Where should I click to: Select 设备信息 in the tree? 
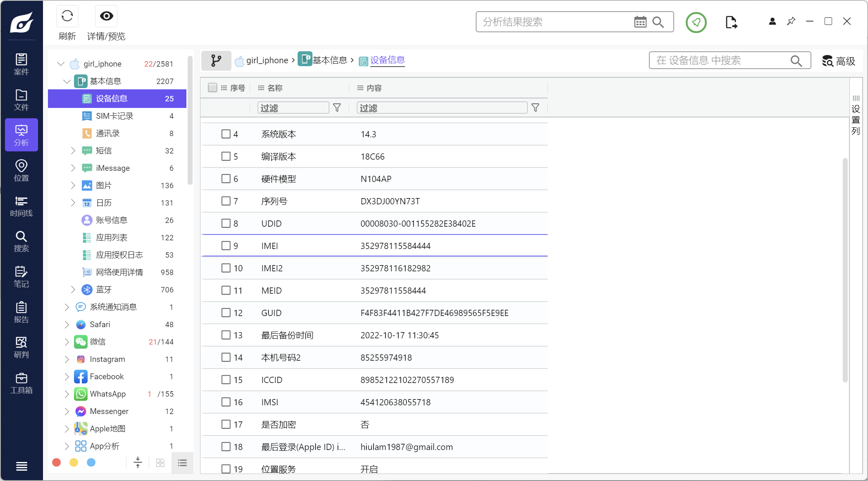117,98
